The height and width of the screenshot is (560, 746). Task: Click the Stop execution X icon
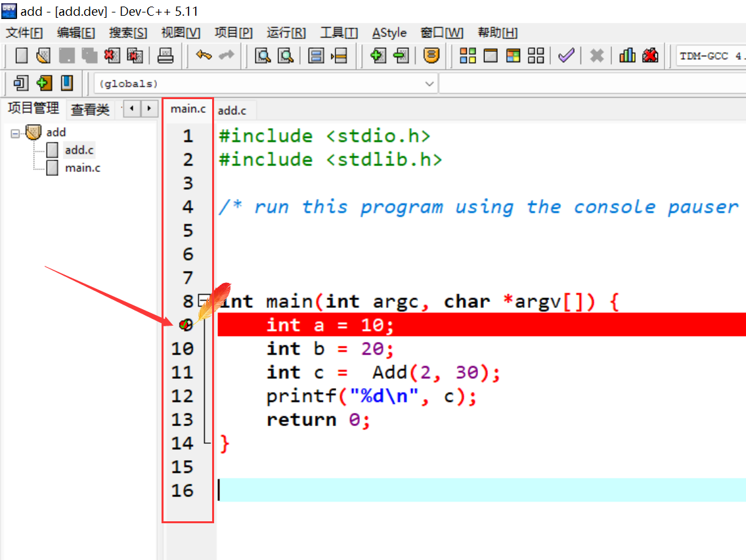click(x=597, y=56)
